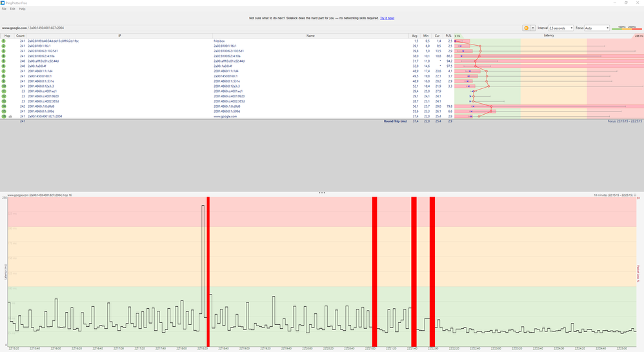Click the Packet Loss % axis label on timeline

pos(638,273)
